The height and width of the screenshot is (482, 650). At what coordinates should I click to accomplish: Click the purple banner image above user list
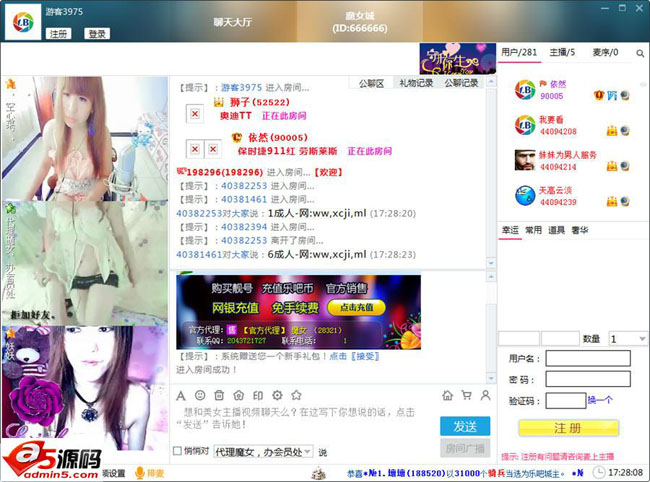coord(458,58)
